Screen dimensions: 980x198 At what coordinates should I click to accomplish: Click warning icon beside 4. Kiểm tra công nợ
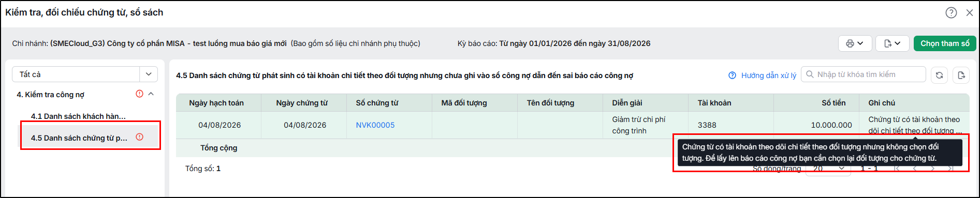(139, 94)
